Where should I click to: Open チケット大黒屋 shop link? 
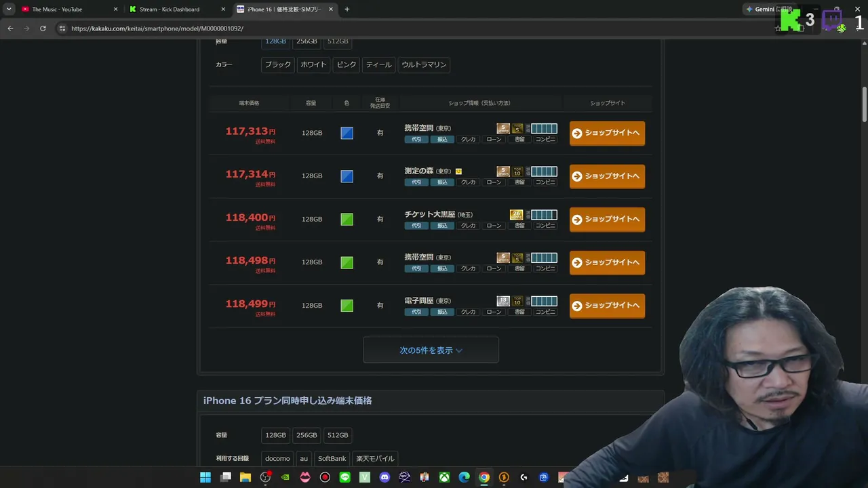tap(430, 214)
